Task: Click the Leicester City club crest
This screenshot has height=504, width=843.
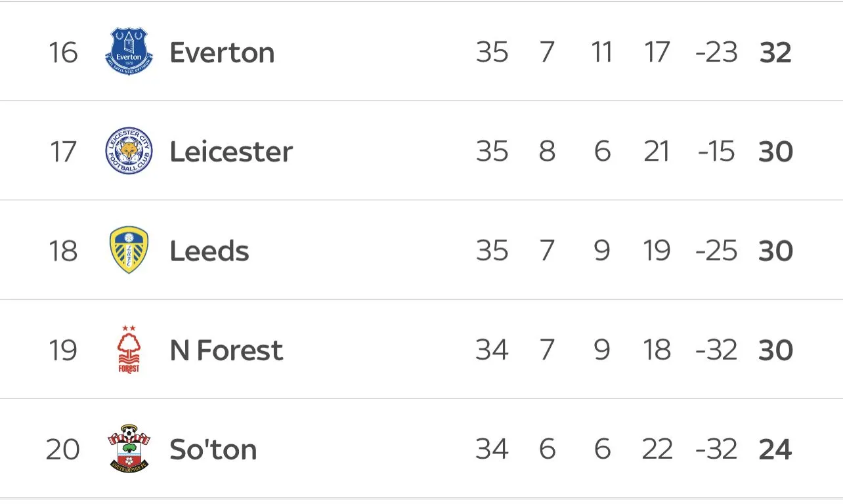Action: 129,151
